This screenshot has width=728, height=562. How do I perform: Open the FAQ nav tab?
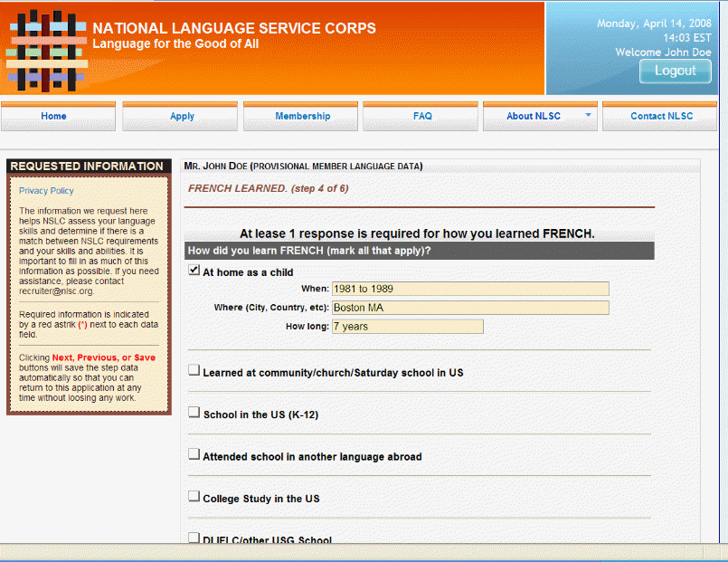tap(421, 116)
